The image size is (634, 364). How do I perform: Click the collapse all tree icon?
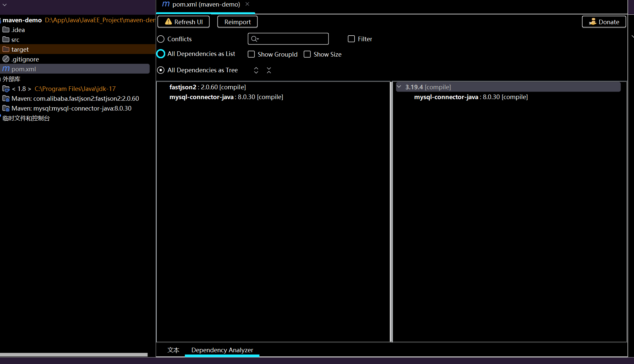269,70
